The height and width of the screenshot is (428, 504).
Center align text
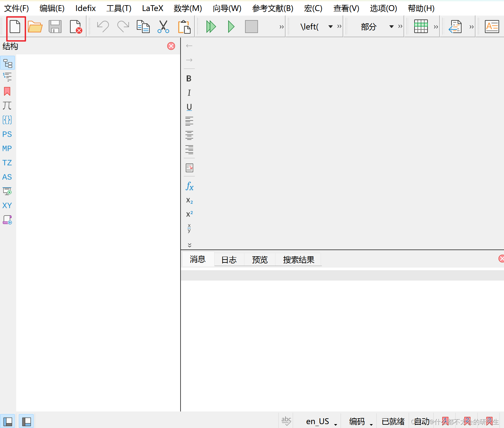click(189, 135)
